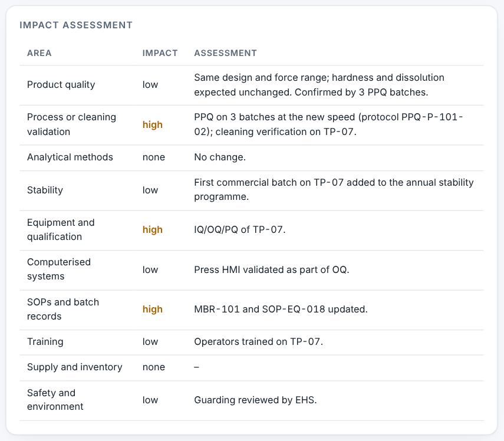
Task: Click the assessment mentioning protocol PPQ-P-101-02
Action: (x=328, y=124)
